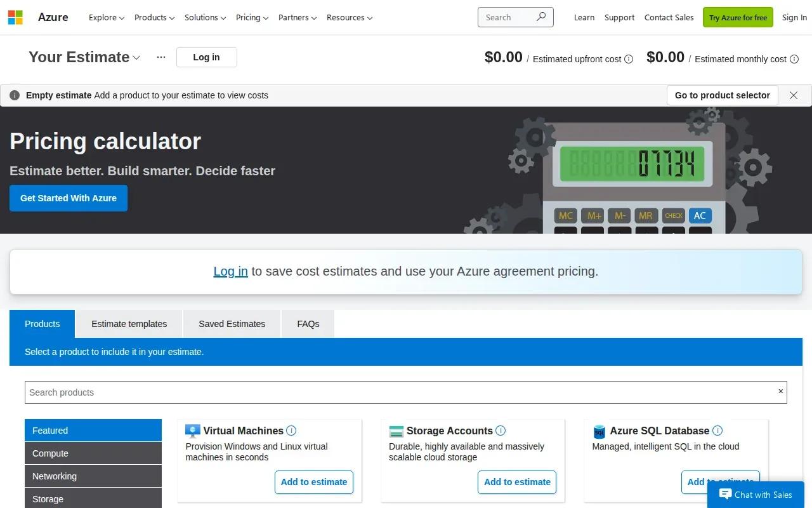Open the Azure home link
The image size is (812, 508).
point(53,17)
